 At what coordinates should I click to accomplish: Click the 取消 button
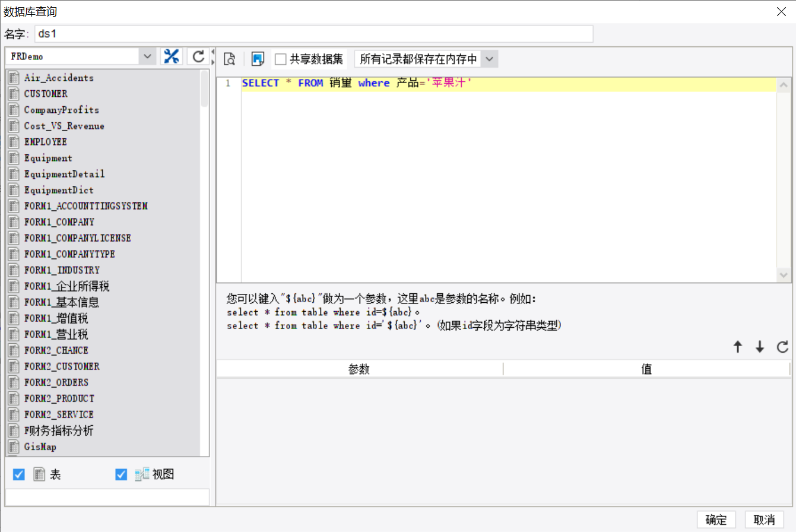[765, 520]
